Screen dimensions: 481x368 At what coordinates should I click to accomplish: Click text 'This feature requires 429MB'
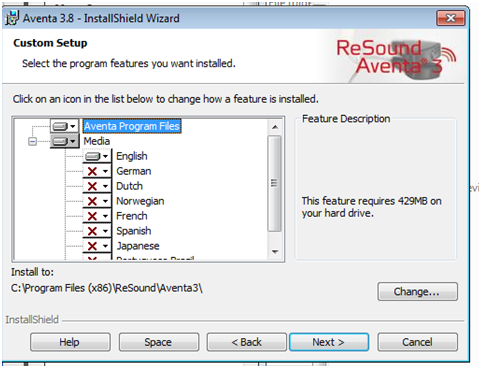tap(371, 207)
